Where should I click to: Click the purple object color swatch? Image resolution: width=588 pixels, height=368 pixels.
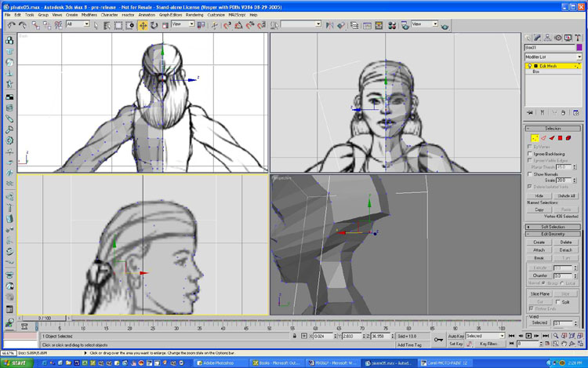(579, 47)
